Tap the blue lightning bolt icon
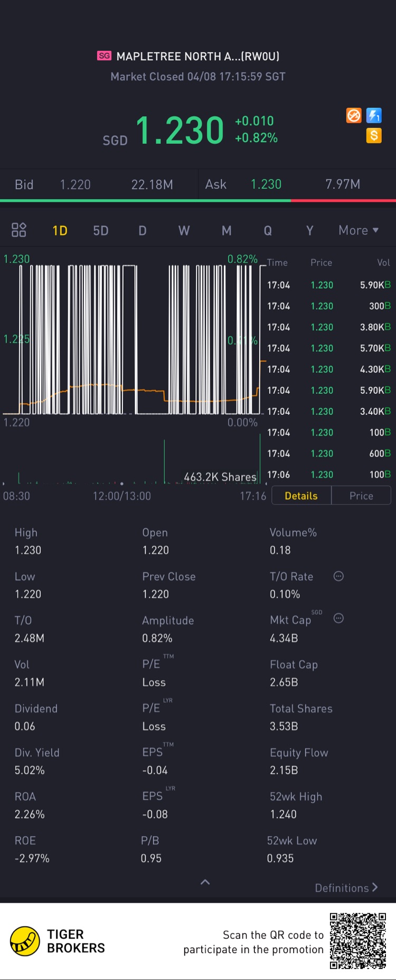Screen dimensions: 396x980 374,115
